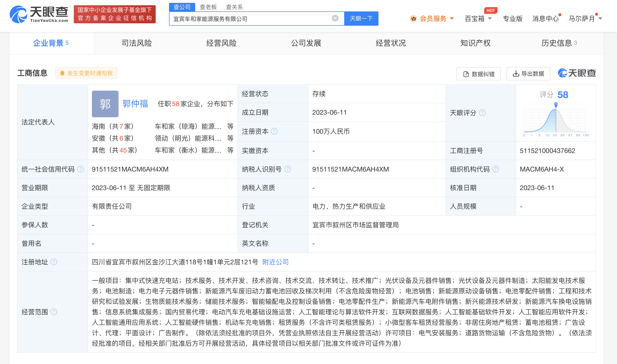
Task: Click 领动（明光）能源科 company entry
Action: 188,138
